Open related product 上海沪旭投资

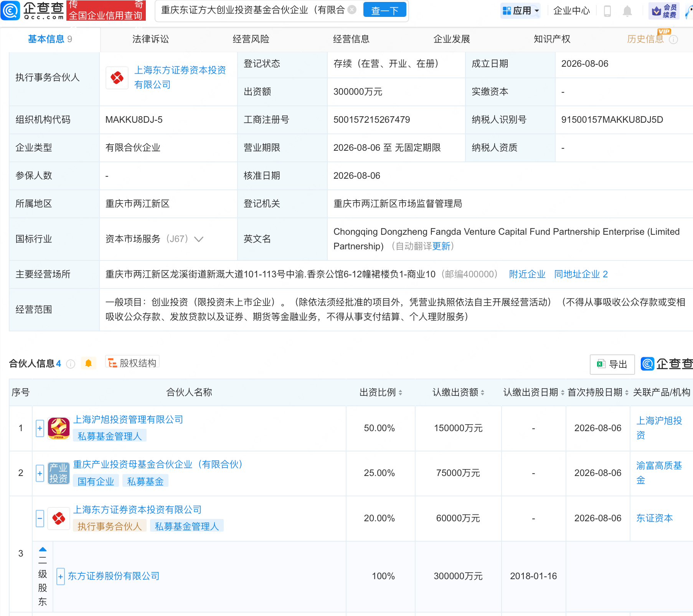(x=659, y=428)
